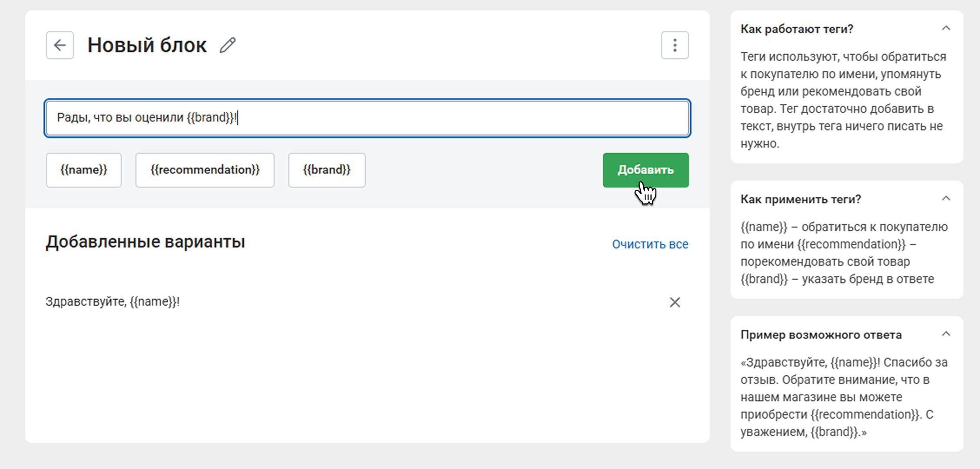Viewport: 980px width, 469px height.
Task: Click the pencil icon to rename block
Action: point(228,45)
